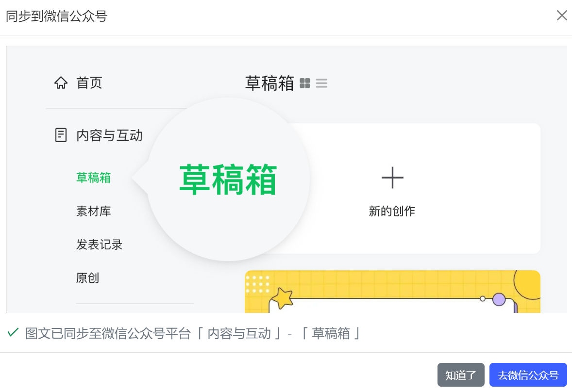Open 发表记录 in the sidebar
The height and width of the screenshot is (392, 572).
(99, 245)
